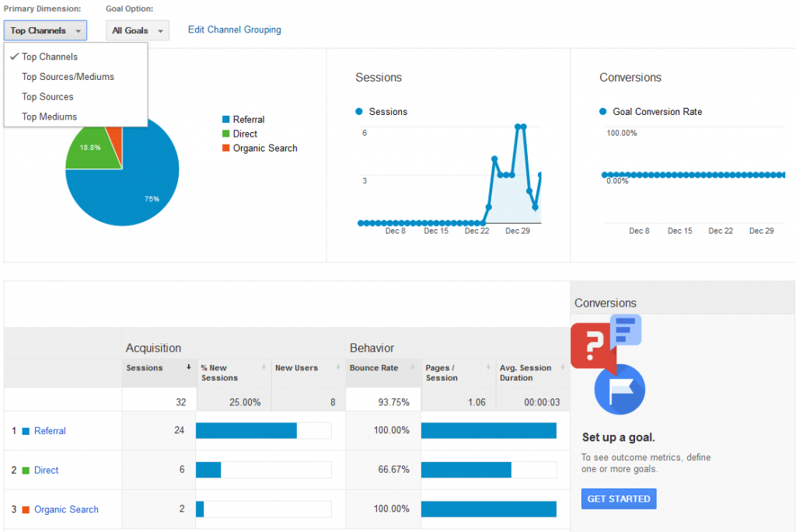
Task: Click the Sessions series legend dot
Action: point(359,112)
